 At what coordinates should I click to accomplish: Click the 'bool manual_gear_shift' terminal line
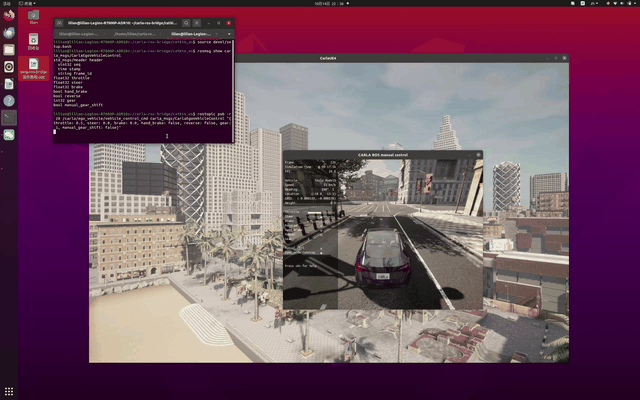[78, 105]
